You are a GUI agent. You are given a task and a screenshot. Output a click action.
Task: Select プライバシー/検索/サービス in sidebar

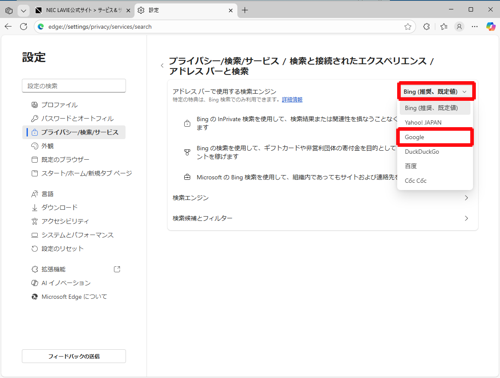click(74, 132)
